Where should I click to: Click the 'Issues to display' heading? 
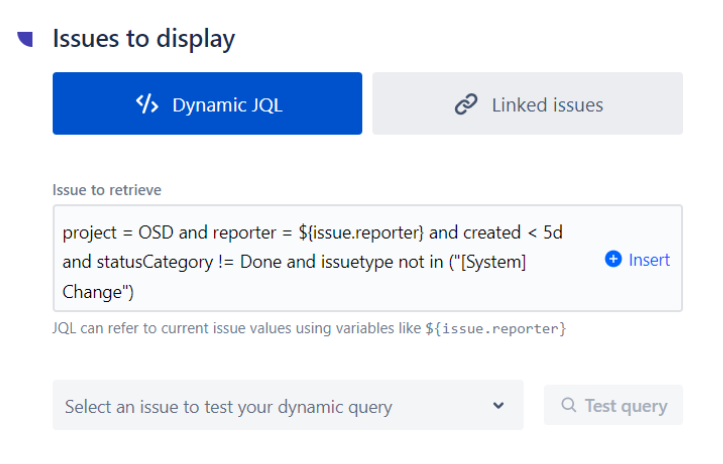(144, 39)
